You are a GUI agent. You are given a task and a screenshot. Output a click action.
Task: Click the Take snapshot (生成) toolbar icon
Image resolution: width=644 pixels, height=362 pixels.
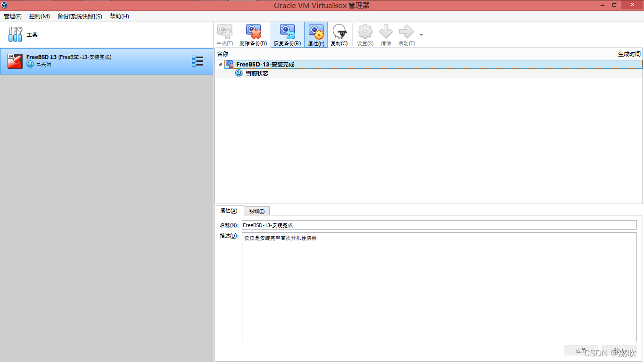pos(225,32)
